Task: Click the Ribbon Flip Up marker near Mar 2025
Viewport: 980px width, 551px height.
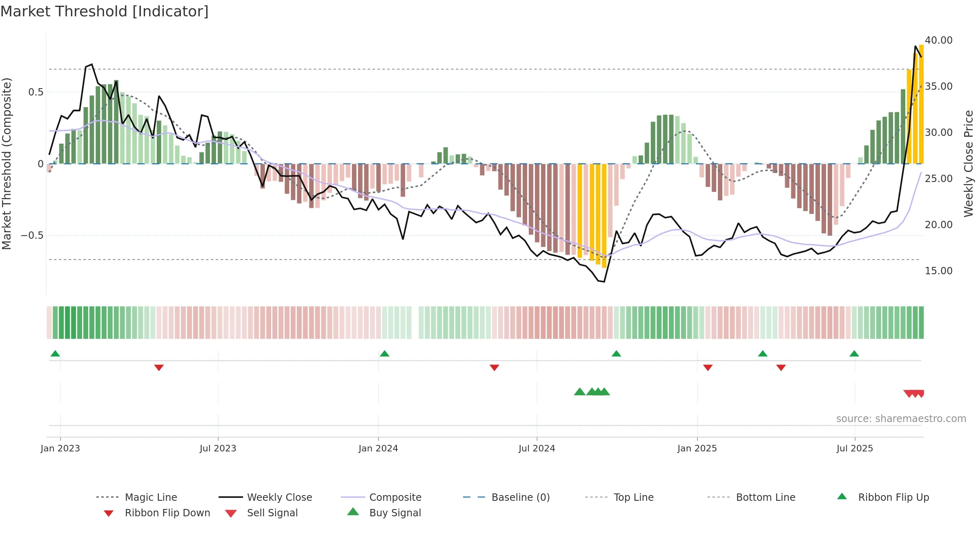Action: 763,353
